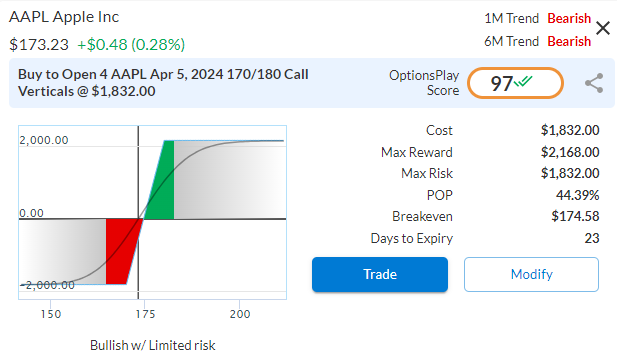617x360 pixels.
Task: Click the 175 x-axis tick label
Action: coord(145,314)
